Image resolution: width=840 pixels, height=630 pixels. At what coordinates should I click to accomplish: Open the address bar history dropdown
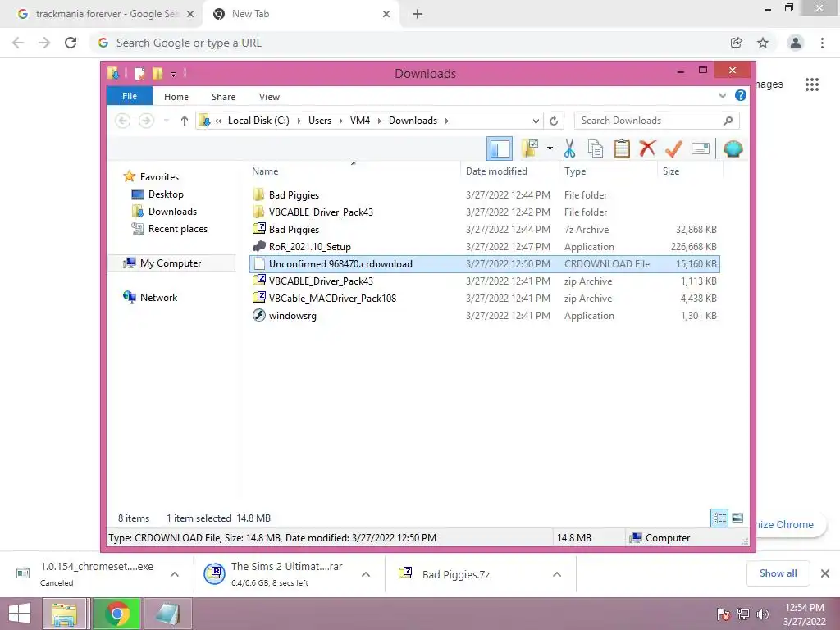click(x=535, y=121)
